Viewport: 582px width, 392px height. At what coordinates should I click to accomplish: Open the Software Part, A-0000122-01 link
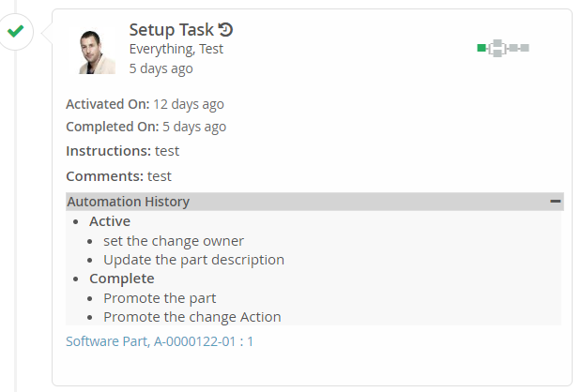coord(152,341)
